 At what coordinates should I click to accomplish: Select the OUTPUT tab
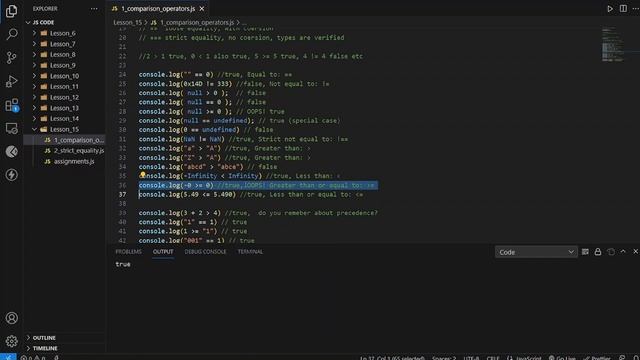[163, 252]
